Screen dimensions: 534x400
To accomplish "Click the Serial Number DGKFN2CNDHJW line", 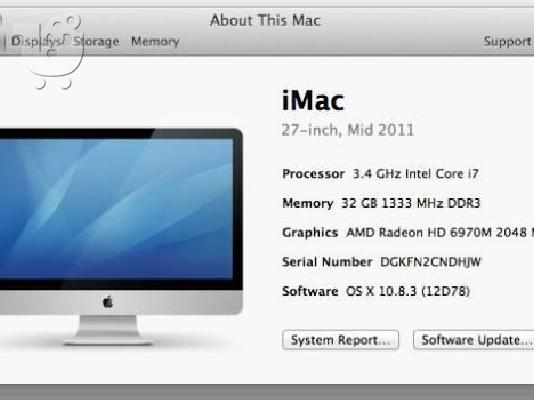I will 381,262.
